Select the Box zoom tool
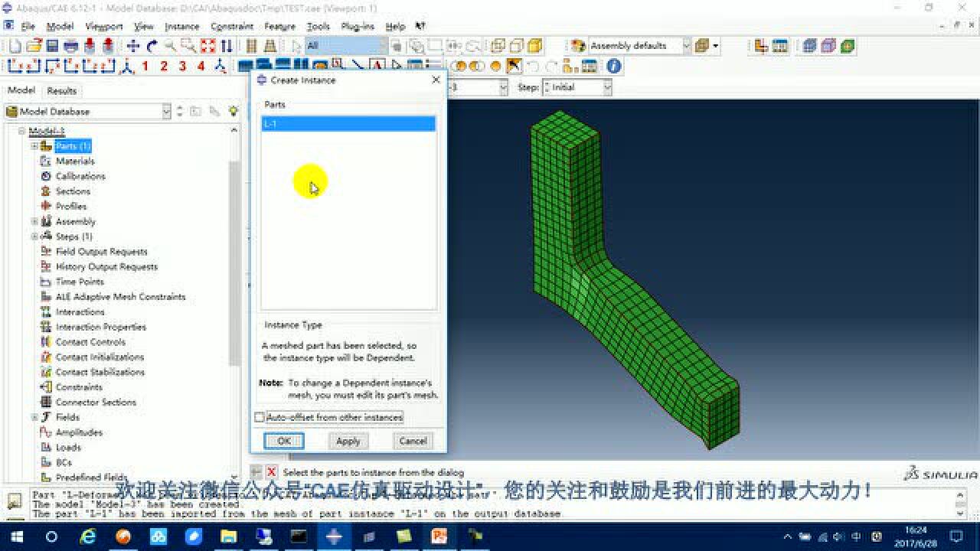This screenshot has width=980, height=551. pyautogui.click(x=188, y=46)
